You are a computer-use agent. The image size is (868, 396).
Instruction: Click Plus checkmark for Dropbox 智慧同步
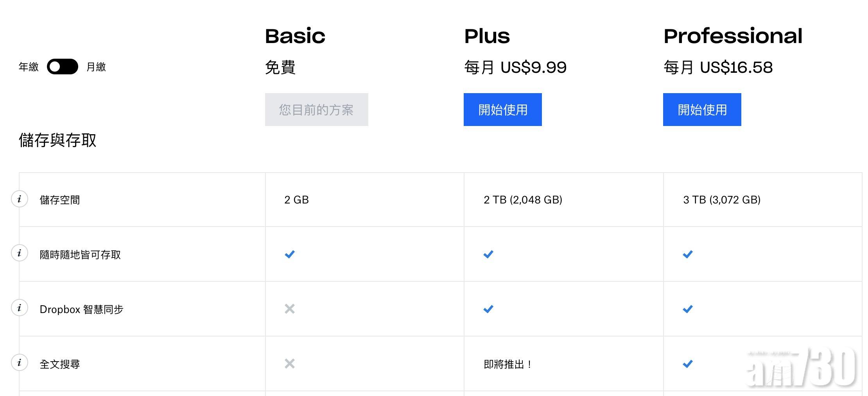[488, 309]
